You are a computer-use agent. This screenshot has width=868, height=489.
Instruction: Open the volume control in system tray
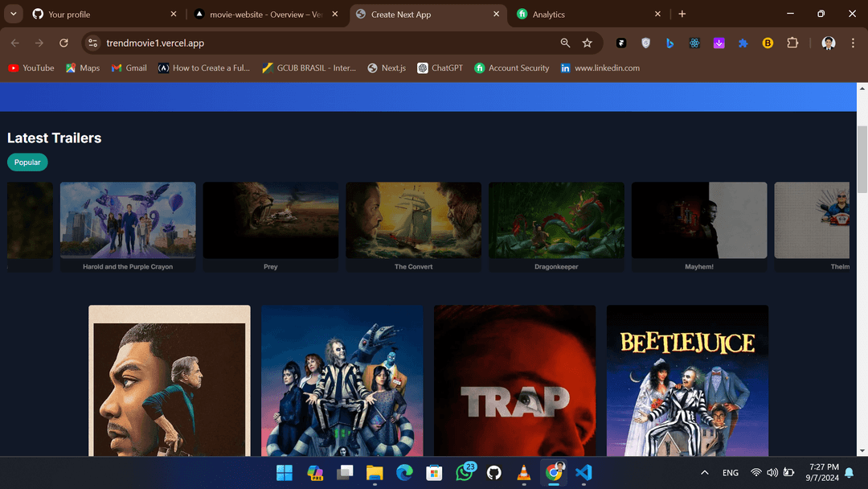click(772, 472)
